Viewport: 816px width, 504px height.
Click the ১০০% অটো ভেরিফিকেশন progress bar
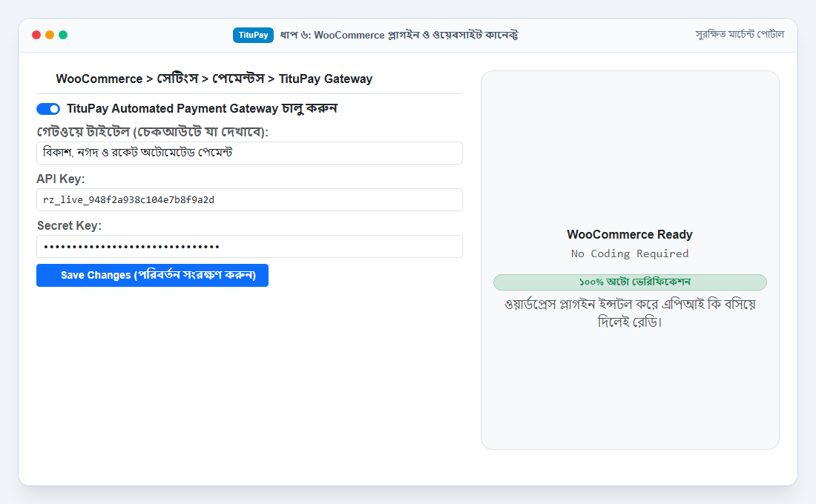pos(630,282)
